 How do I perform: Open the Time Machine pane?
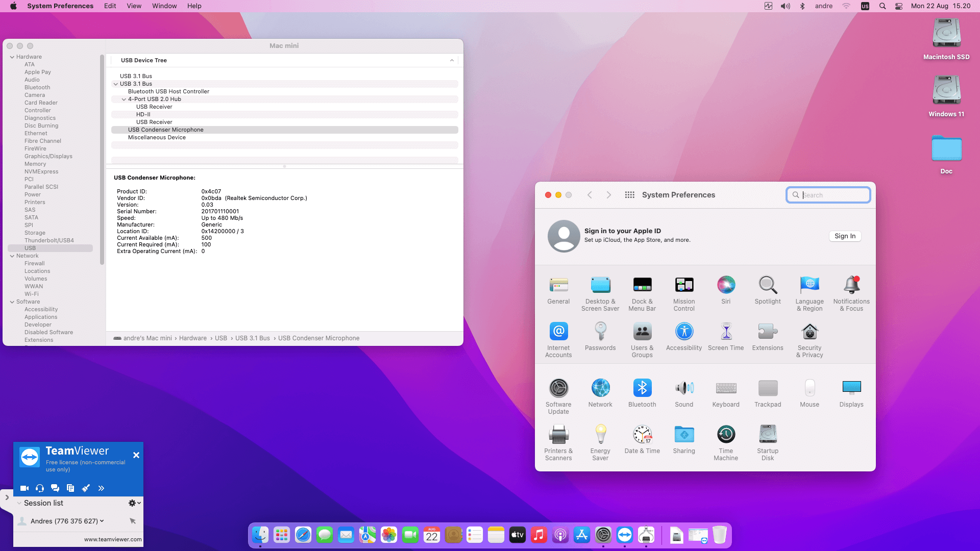click(x=726, y=435)
